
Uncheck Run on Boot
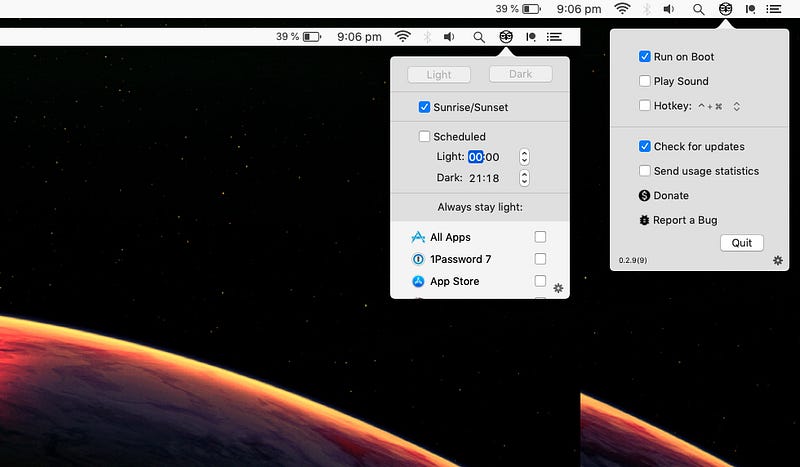(645, 57)
